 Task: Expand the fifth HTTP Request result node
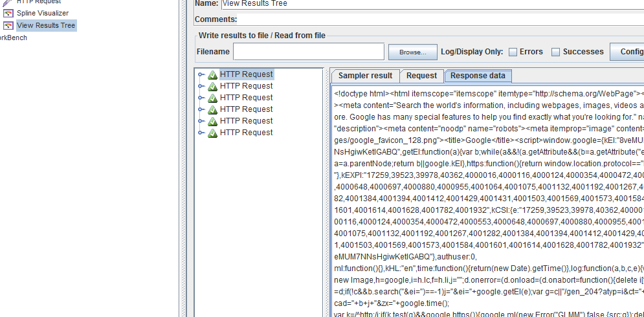201,121
